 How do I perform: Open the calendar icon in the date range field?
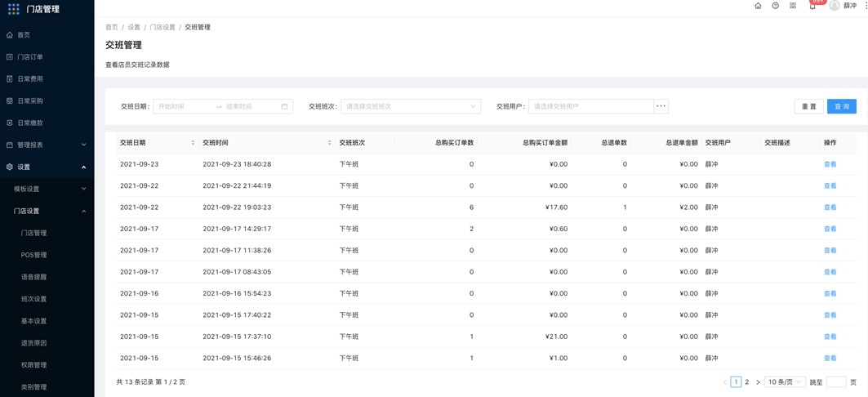284,106
